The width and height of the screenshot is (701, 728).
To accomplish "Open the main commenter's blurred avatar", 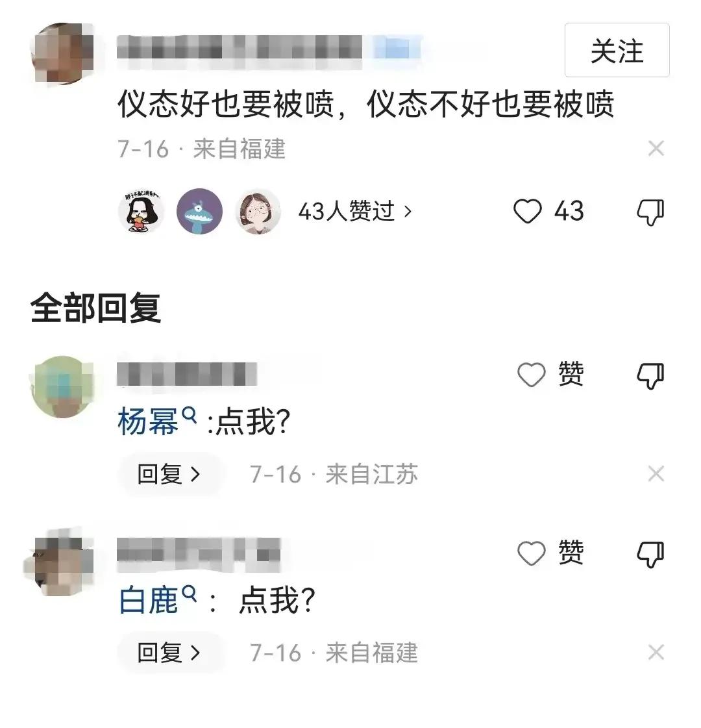I will click(x=62, y=53).
